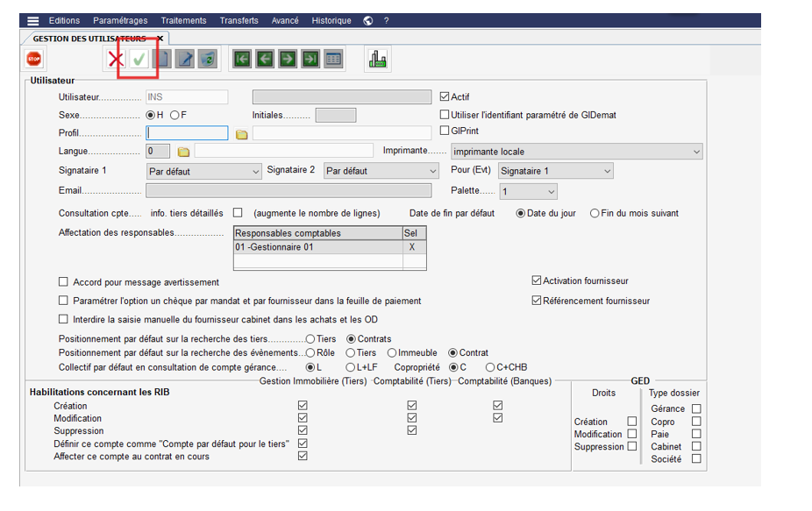Cancel changes with the red X icon

click(x=115, y=59)
